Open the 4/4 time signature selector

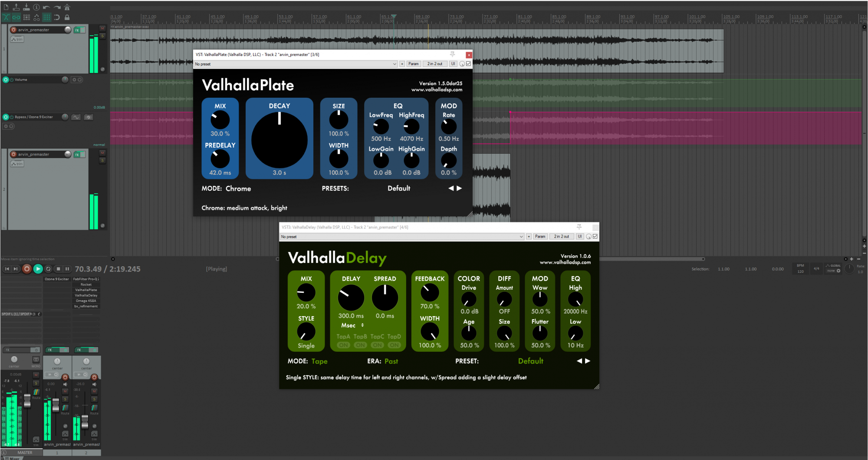click(816, 268)
